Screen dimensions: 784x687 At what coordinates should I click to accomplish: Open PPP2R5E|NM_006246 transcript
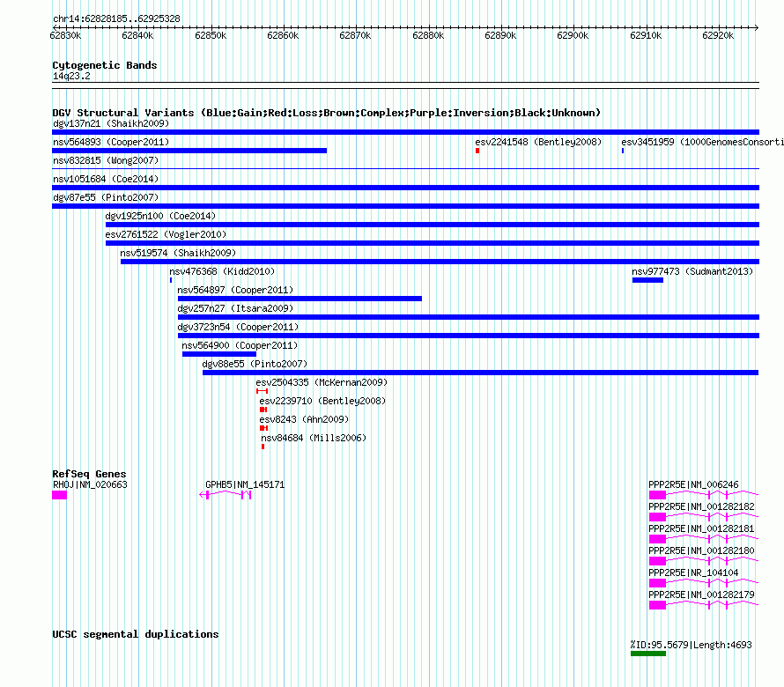click(x=693, y=484)
